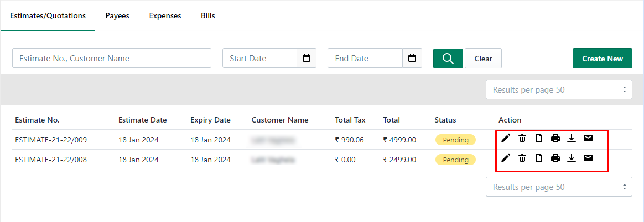
Task: Edit estimate ESTIMATE-21-22/008 with the pencil icon
Action: click(x=506, y=158)
